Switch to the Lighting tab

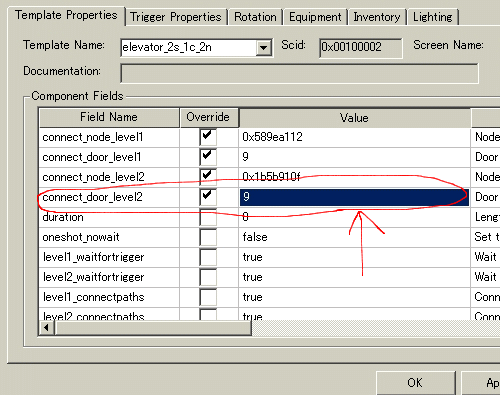[433, 17]
